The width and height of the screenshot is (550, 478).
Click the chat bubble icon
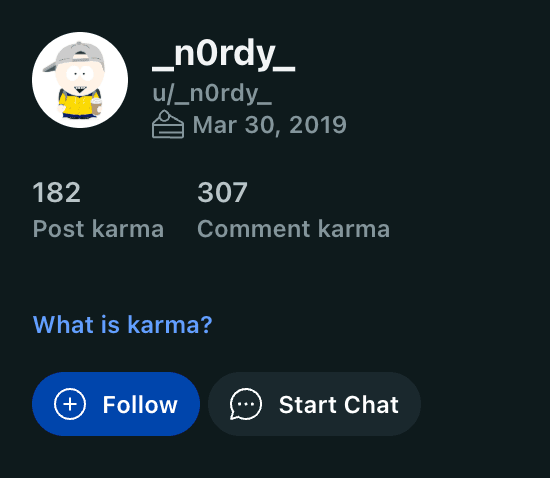coord(246,404)
